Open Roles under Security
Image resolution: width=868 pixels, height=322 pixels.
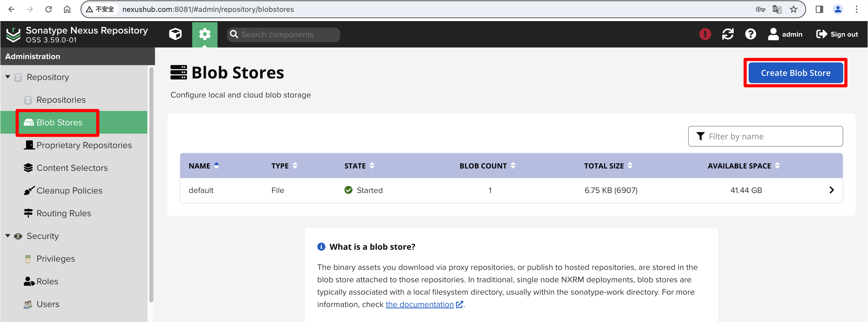[x=47, y=281]
